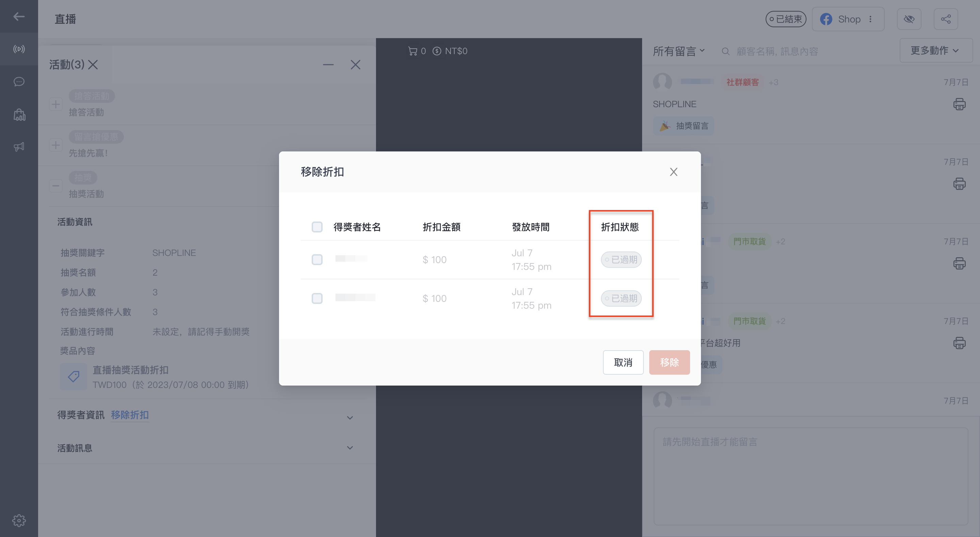This screenshot has height=537, width=980.
Task: Open the megaphone announcements sidebar icon
Action: pyautogui.click(x=19, y=147)
